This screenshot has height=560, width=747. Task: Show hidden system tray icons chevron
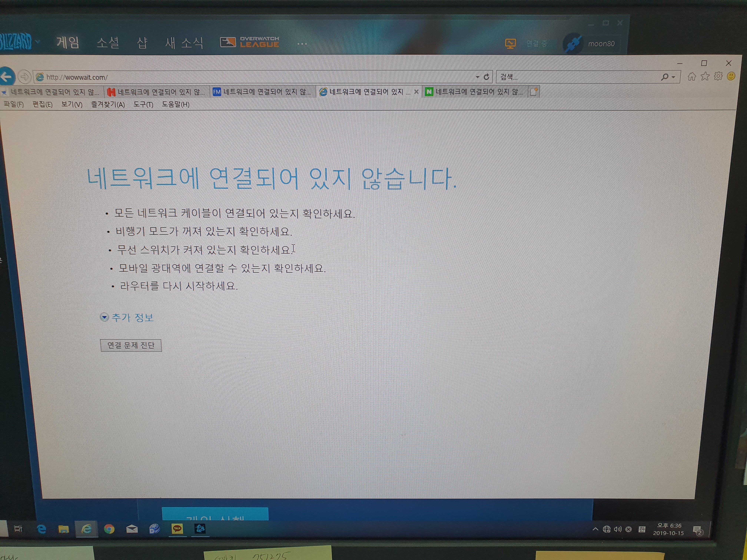pos(596,529)
